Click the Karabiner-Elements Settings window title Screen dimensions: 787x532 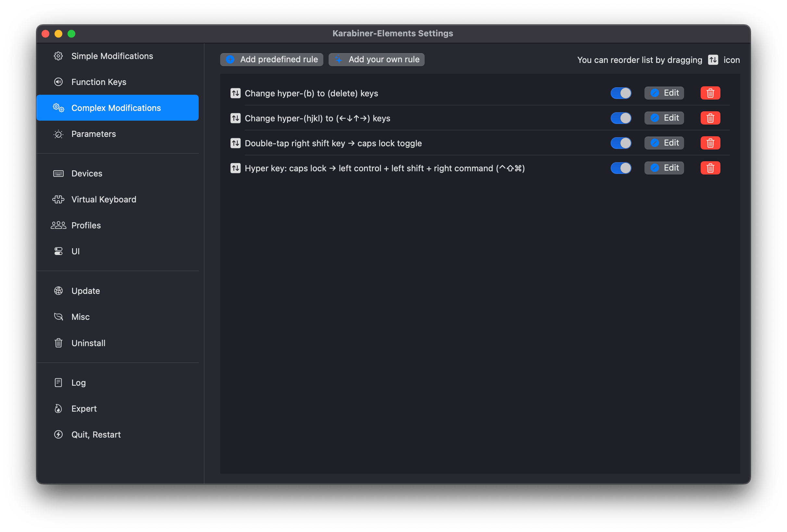pos(393,33)
